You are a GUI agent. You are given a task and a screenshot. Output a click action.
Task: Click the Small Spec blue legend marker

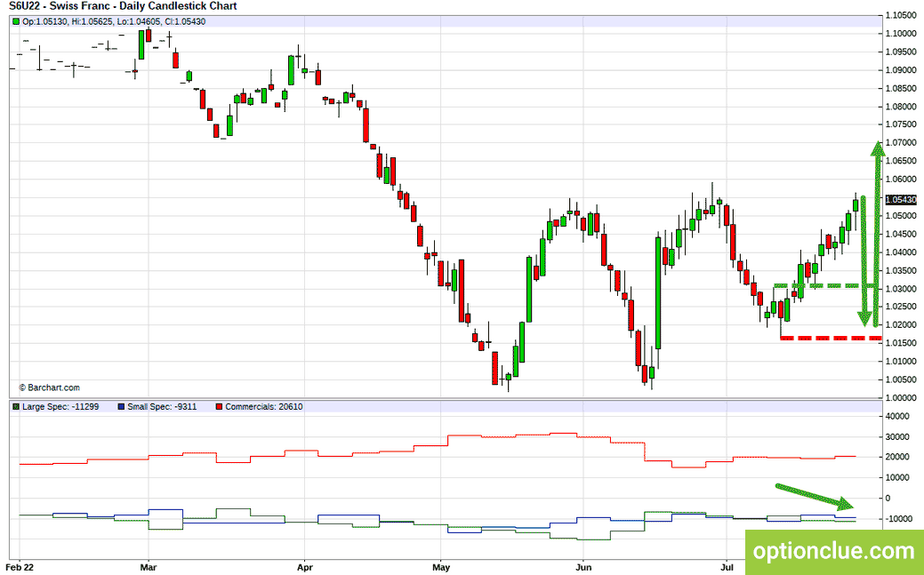(121, 406)
